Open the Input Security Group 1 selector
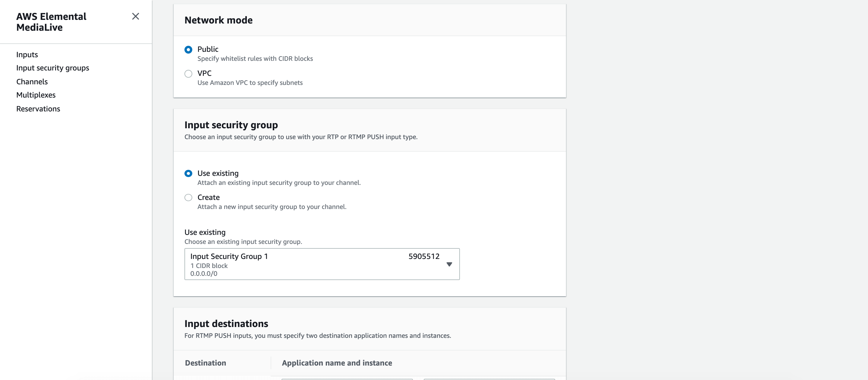 click(x=322, y=264)
